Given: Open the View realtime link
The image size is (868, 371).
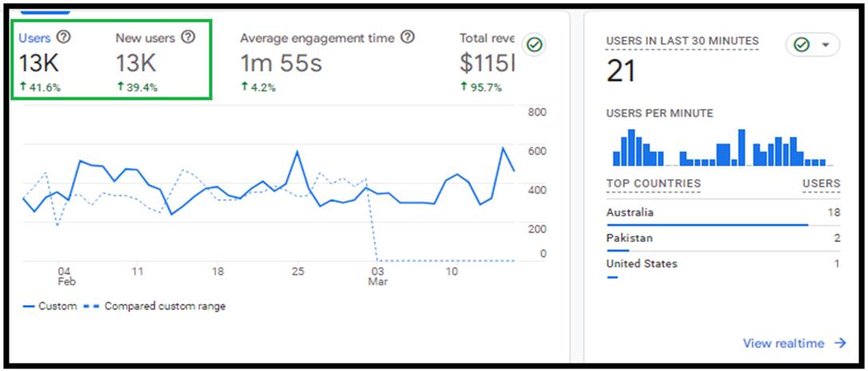Looking at the screenshot, I should pyautogui.click(x=784, y=343).
